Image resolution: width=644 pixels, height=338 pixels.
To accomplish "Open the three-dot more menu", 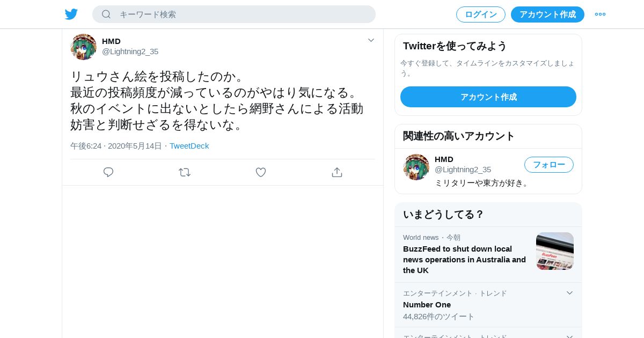I will (x=600, y=14).
